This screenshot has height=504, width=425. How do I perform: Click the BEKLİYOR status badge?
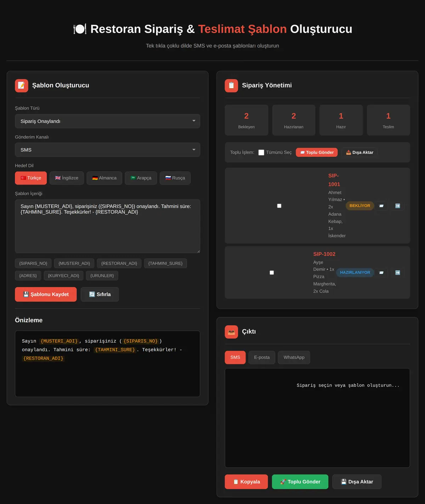tap(360, 206)
